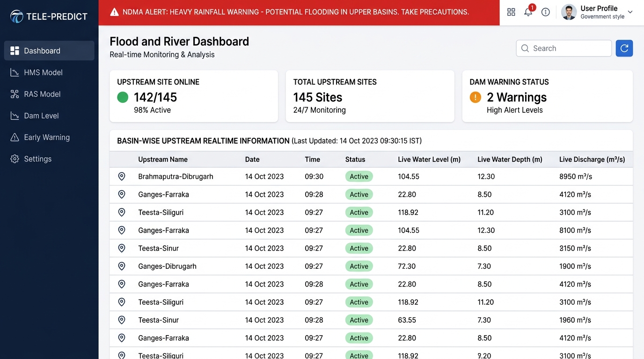Viewport: 644px width, 359px height.
Task: Click the location pin for Ganges-Dibrugarh
Action: [x=122, y=266]
